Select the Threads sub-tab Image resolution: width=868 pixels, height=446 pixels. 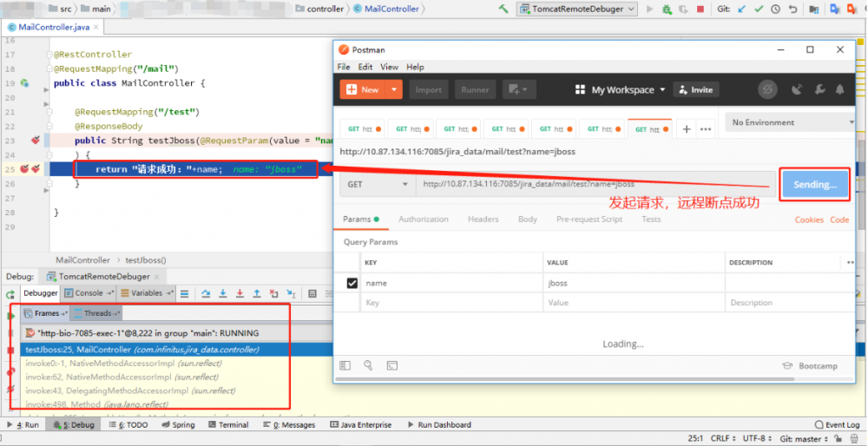[96, 313]
